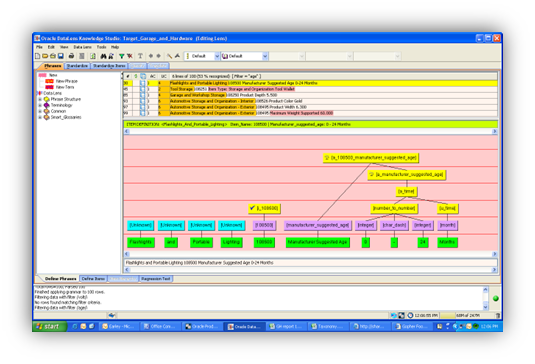
Task: Click the green 24 token
Action: coord(423,242)
